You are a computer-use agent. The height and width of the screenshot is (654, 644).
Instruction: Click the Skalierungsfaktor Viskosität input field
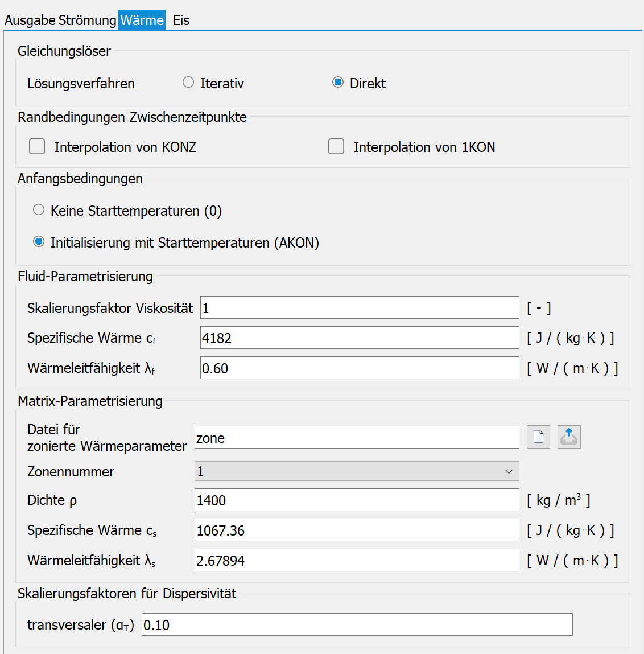(x=360, y=307)
